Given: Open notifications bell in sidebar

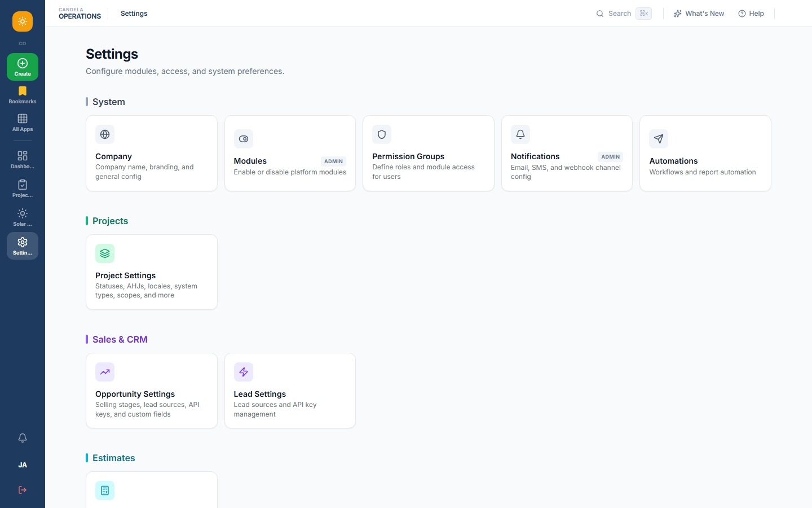Looking at the screenshot, I should coord(23,438).
